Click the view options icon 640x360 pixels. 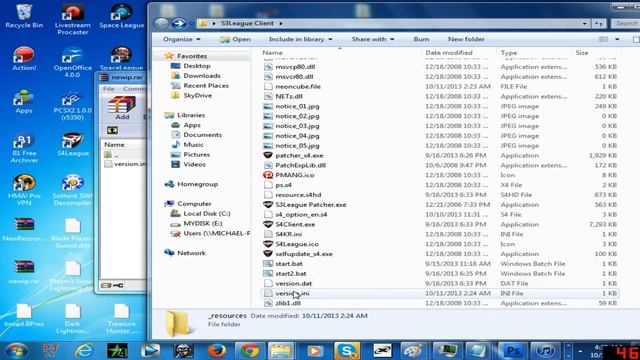tap(603, 39)
